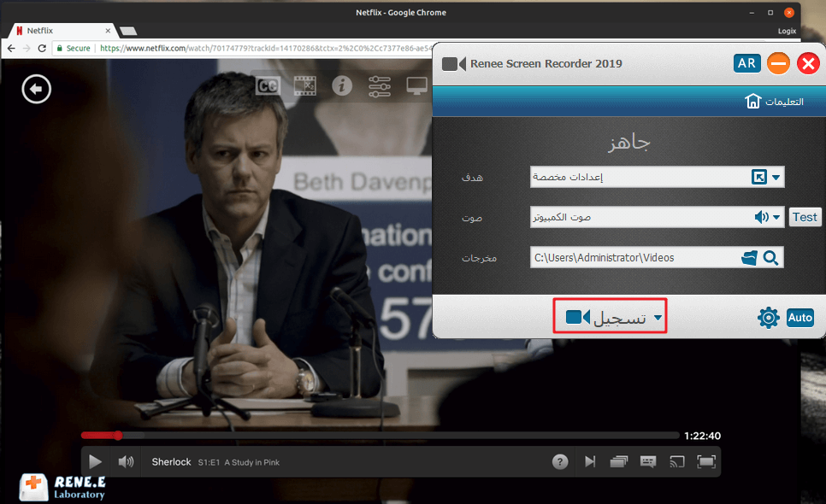
Task: Minimize the Google Chrome window
Action: tap(752, 13)
